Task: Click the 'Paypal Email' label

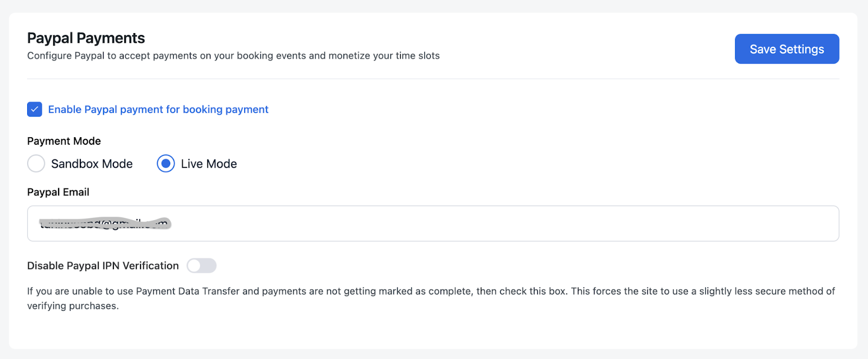Action: (x=58, y=192)
